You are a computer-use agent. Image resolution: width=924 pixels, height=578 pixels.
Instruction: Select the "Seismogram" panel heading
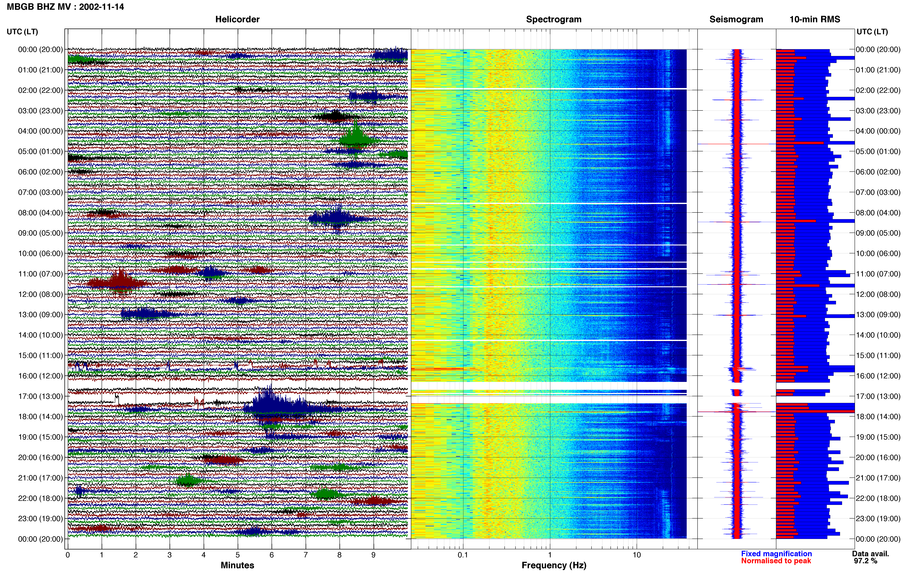tap(736, 20)
